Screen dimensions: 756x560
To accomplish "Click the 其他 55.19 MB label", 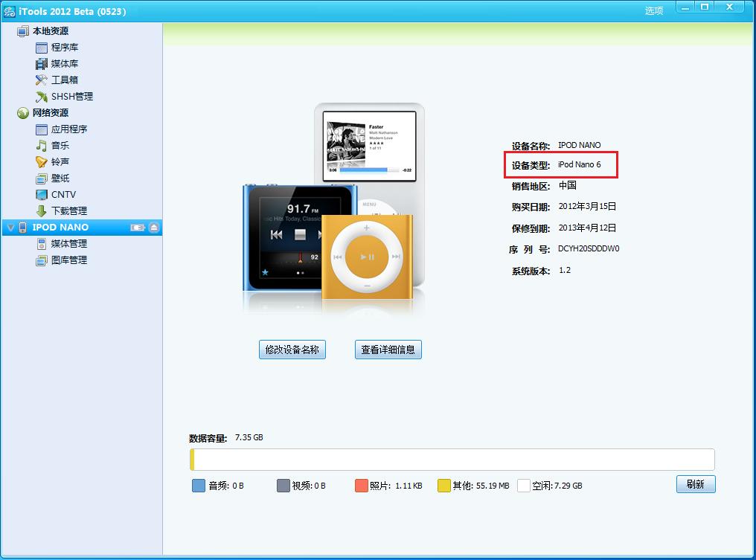I will (481, 486).
